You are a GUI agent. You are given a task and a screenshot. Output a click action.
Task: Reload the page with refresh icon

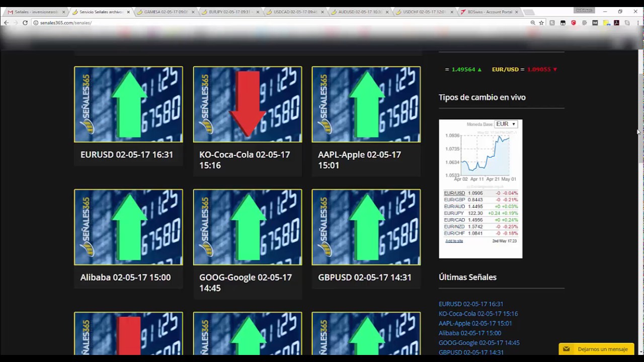[25, 23]
